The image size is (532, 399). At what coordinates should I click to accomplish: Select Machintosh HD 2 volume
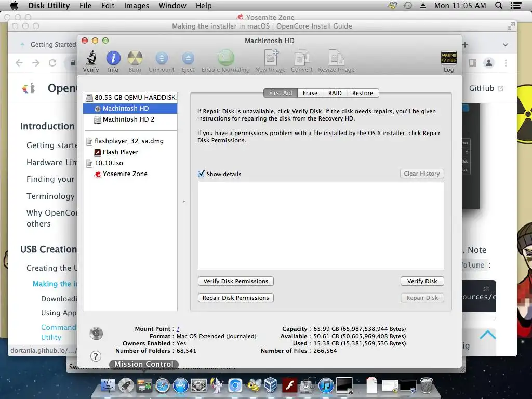coord(130,119)
